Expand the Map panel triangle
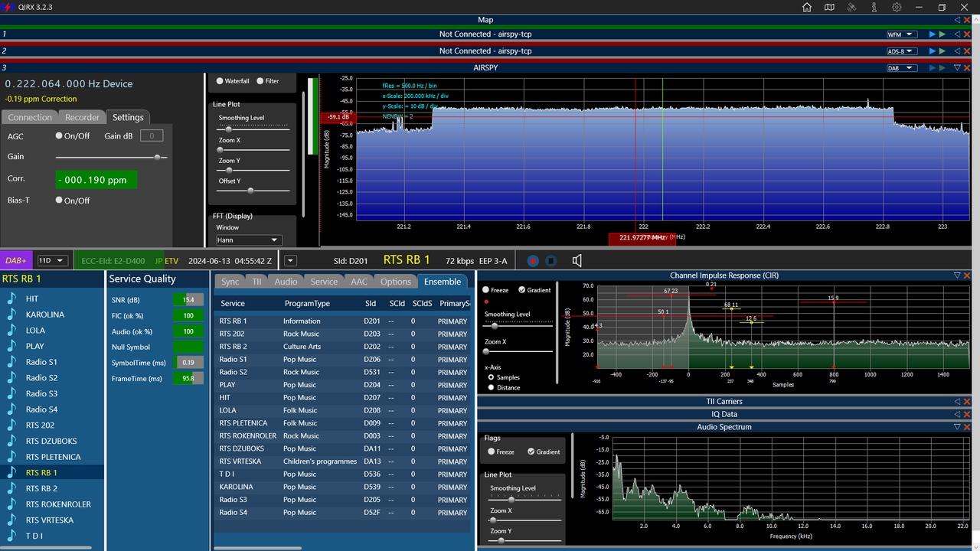Image resolution: width=980 pixels, height=551 pixels. coord(957,20)
